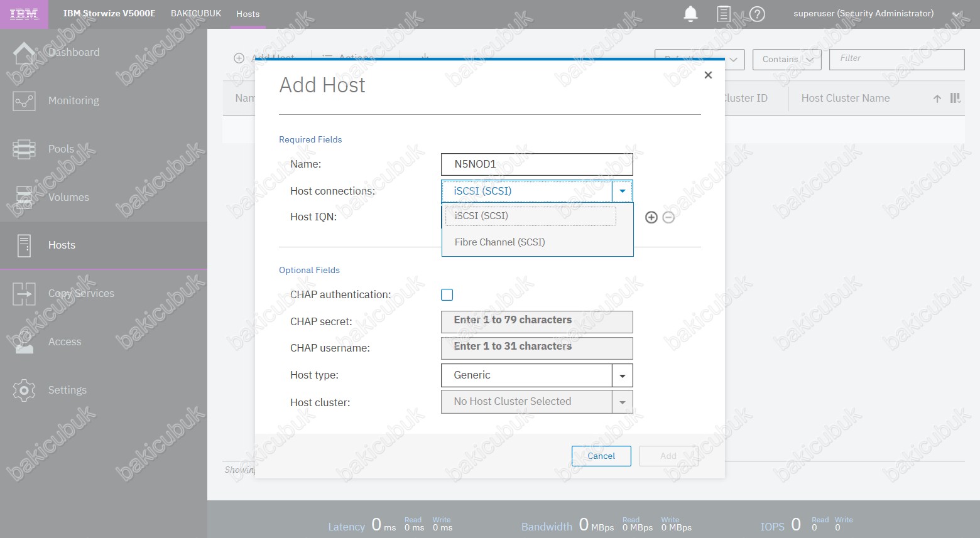The width and height of the screenshot is (980, 538).
Task: Click the Bandwidth readout in footer
Action: point(606,525)
